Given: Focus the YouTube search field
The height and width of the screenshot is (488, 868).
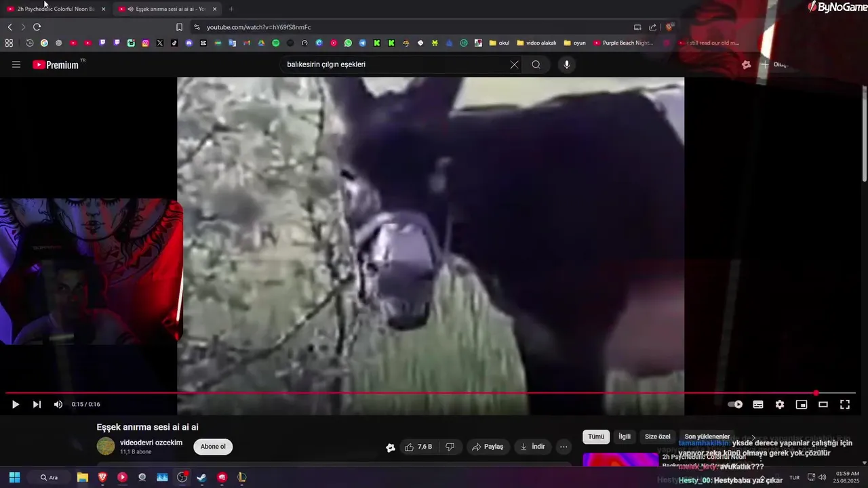Looking at the screenshot, I should point(397,64).
